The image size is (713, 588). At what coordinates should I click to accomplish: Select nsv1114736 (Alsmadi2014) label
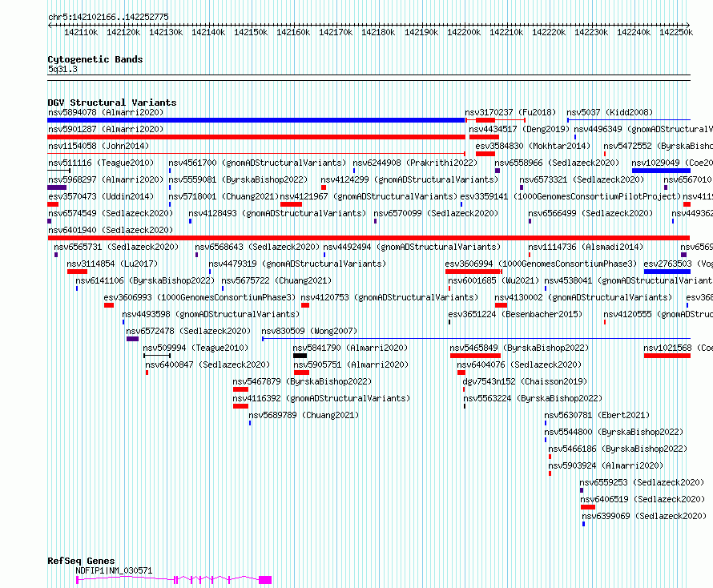tap(586, 247)
